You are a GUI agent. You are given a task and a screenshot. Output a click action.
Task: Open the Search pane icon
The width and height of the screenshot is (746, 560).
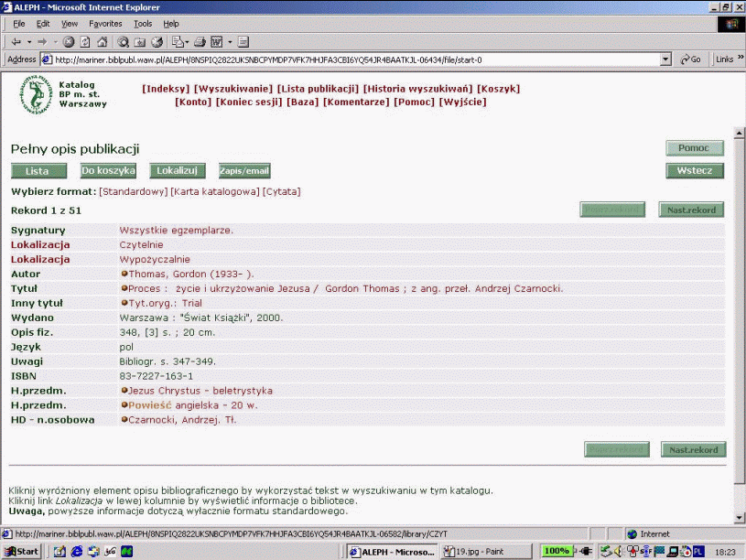click(123, 41)
